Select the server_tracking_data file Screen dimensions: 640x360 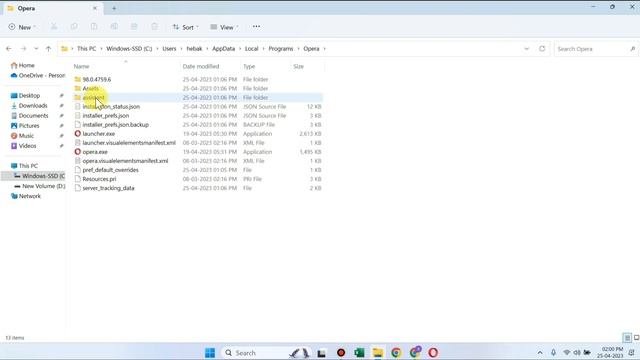[108, 188]
